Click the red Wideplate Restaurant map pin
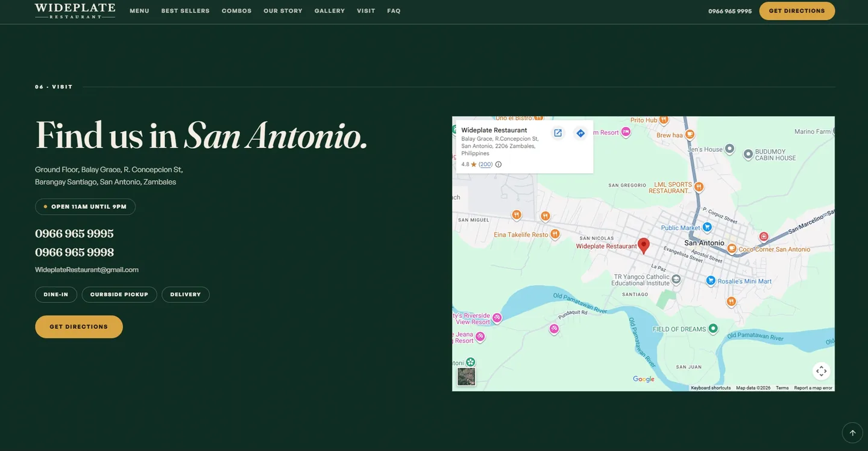This screenshot has width=868, height=451. point(644,246)
